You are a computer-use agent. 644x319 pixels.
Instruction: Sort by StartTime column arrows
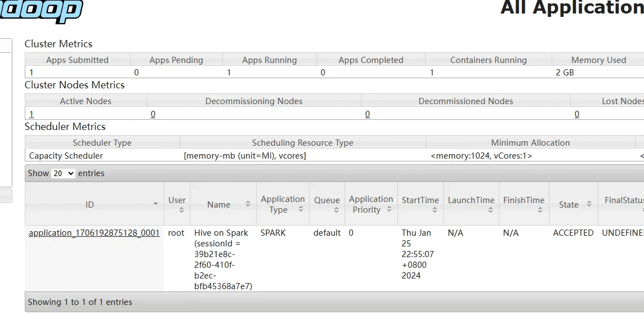pos(435,210)
